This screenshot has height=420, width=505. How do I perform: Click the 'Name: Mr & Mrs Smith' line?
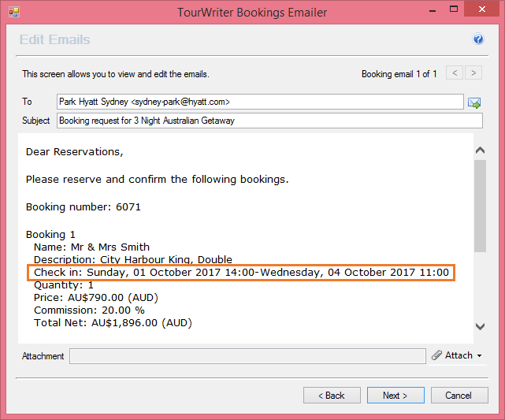92,247
